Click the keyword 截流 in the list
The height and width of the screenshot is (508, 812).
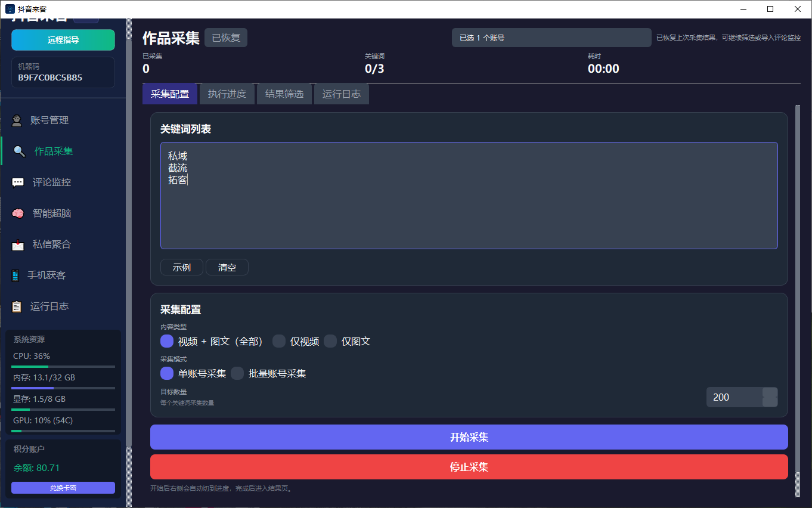click(x=178, y=168)
